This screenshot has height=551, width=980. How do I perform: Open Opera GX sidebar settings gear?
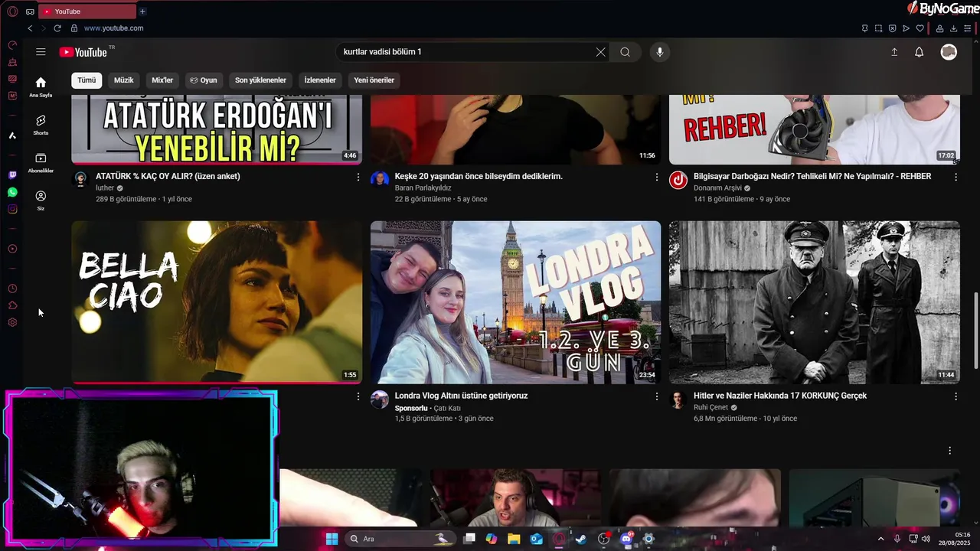point(12,322)
